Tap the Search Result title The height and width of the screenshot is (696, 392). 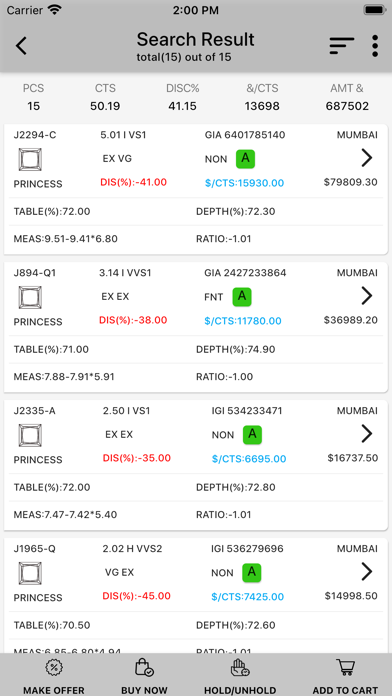[x=196, y=40]
